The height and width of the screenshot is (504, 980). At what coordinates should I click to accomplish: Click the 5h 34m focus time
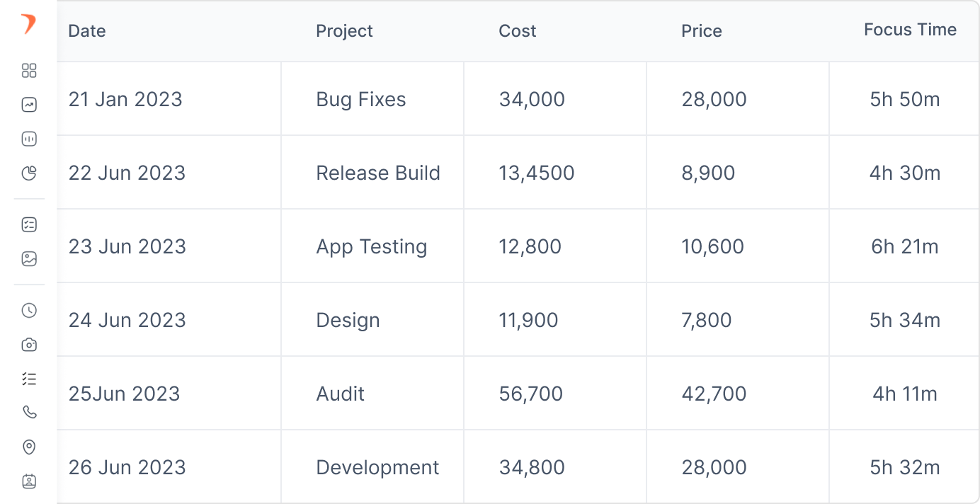905,320
